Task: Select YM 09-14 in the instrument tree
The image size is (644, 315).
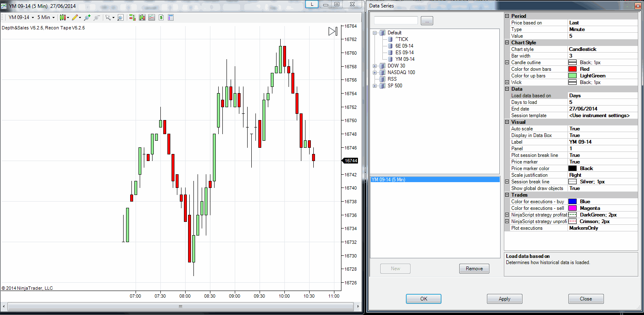Action: (x=405, y=59)
